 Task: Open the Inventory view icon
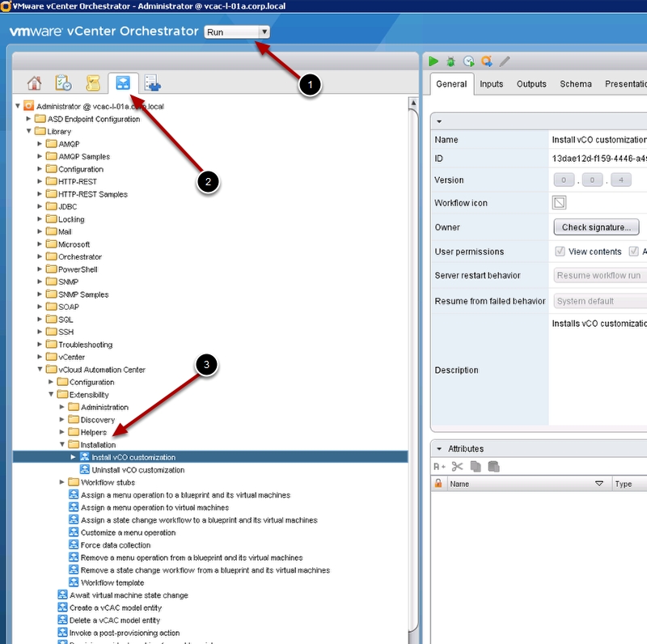(x=153, y=83)
